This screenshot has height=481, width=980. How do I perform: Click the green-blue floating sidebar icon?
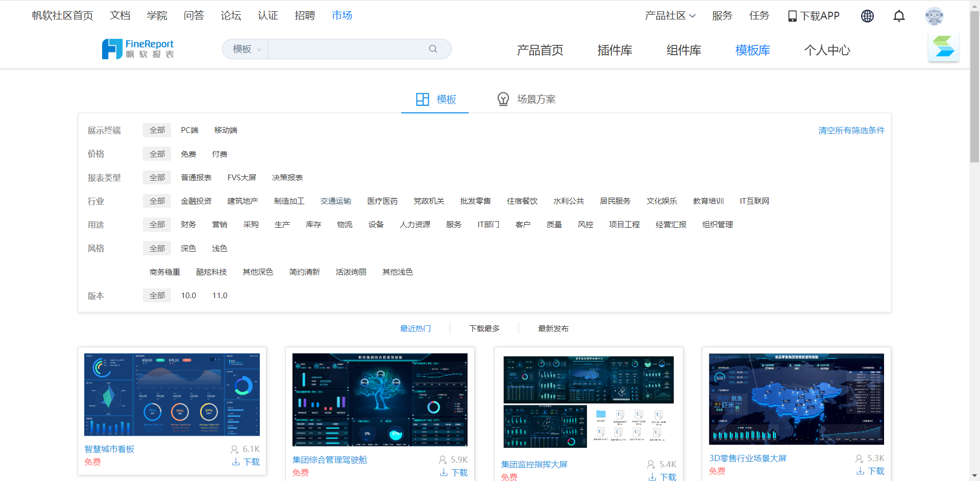[x=943, y=46]
